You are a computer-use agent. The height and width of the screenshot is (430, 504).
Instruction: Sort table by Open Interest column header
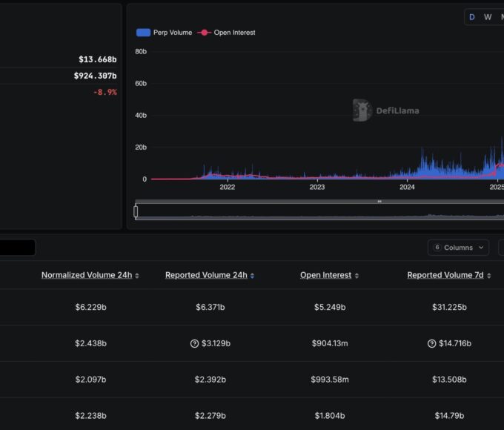click(325, 275)
